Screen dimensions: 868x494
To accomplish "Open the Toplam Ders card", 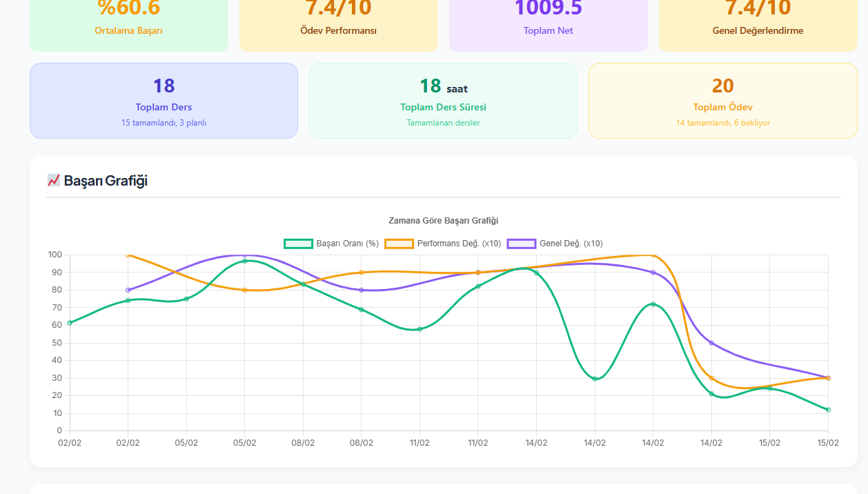I will tap(164, 101).
